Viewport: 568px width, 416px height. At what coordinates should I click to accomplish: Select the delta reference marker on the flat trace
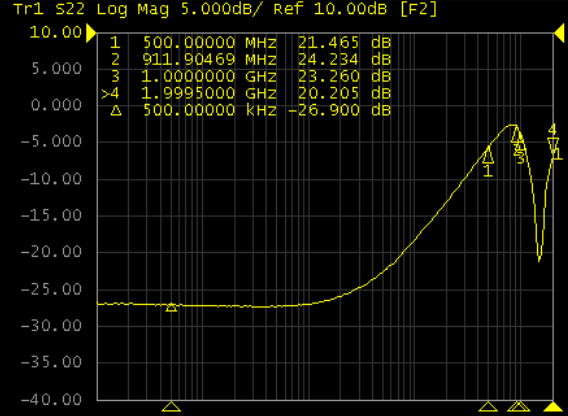(x=171, y=307)
